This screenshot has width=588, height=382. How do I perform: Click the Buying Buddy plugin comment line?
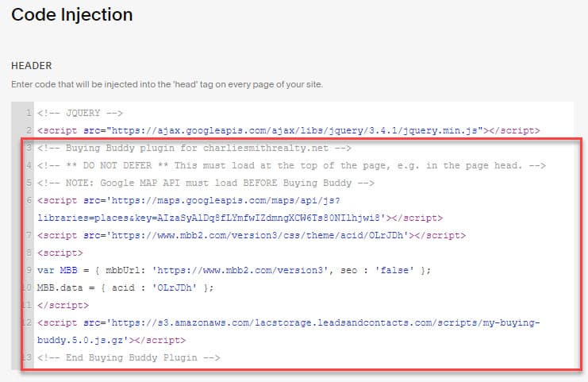[x=194, y=148]
